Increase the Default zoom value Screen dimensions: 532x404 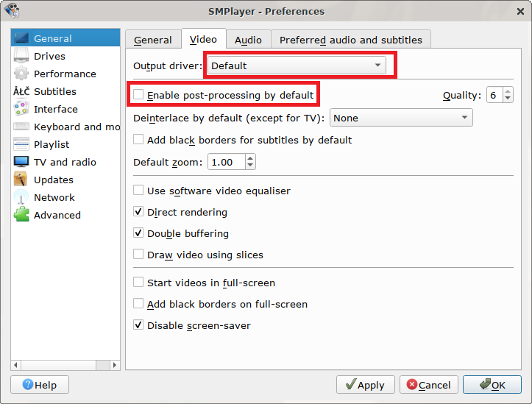250,158
